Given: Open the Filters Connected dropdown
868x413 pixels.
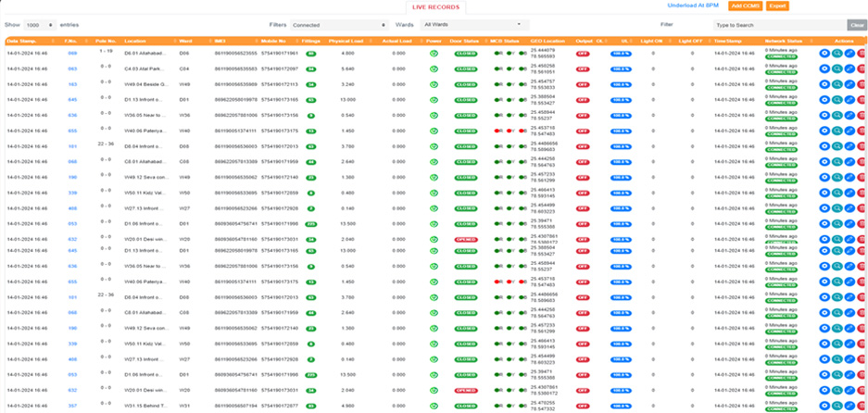Looking at the screenshot, I should point(339,25).
